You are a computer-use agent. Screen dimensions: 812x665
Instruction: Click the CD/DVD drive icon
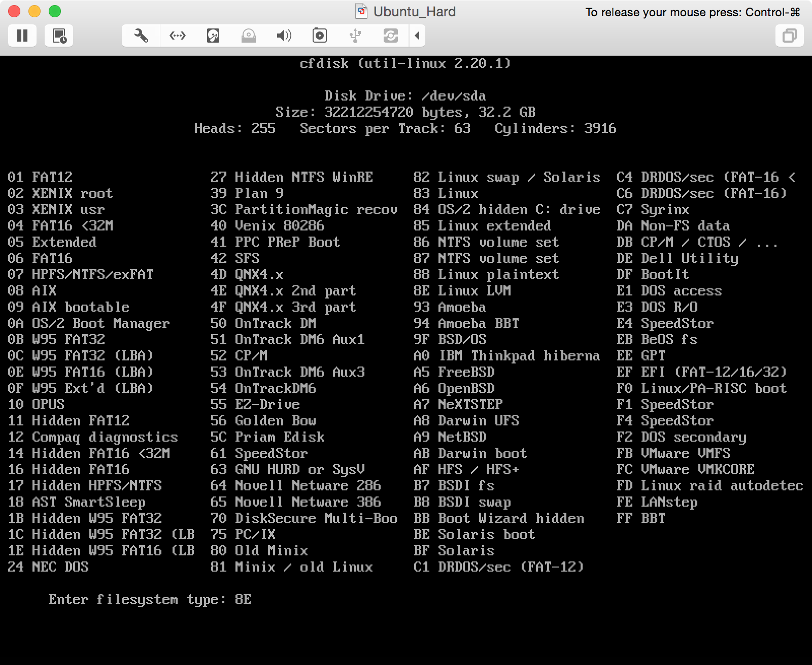(249, 36)
